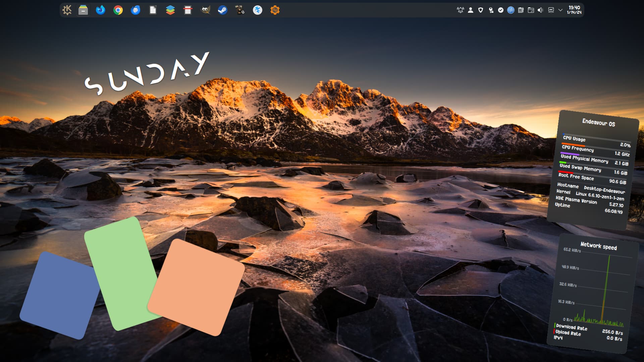Open qBittorrent tray icon
This screenshot has width=644, height=362.
pos(511,10)
